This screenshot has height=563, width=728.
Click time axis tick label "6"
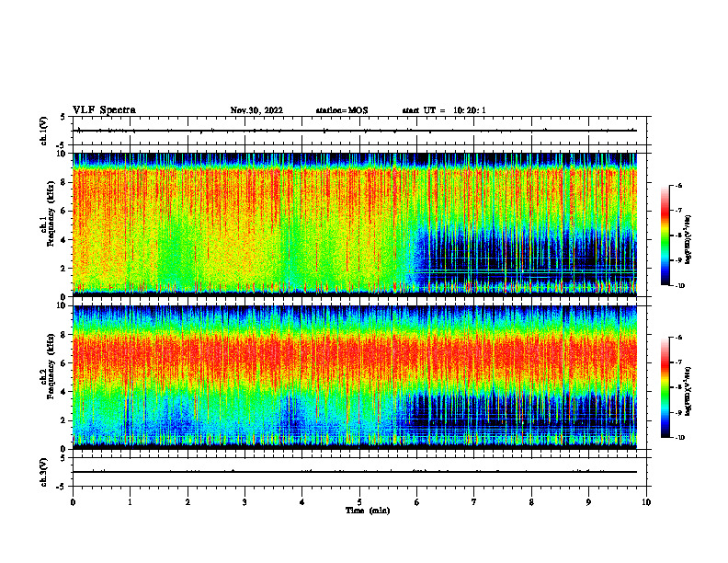tap(417, 502)
